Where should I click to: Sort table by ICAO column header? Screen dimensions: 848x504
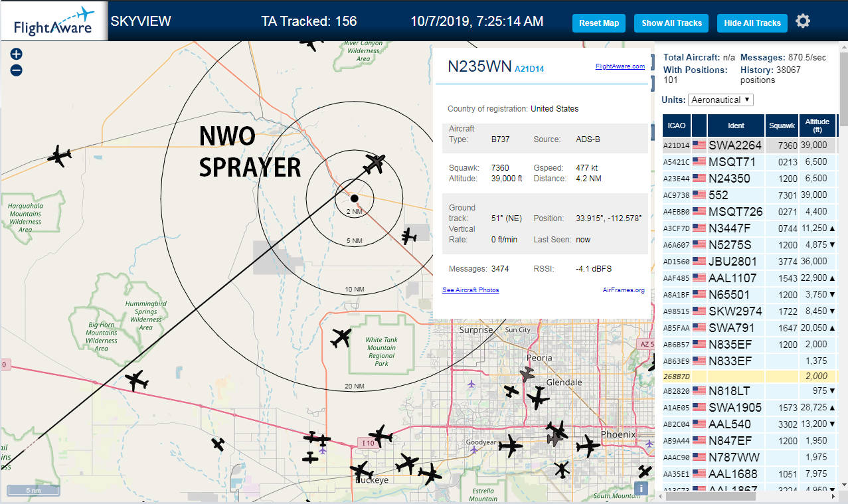[677, 126]
